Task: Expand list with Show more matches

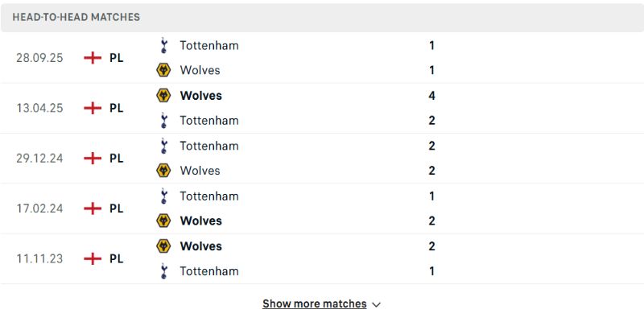Action: click(x=314, y=304)
